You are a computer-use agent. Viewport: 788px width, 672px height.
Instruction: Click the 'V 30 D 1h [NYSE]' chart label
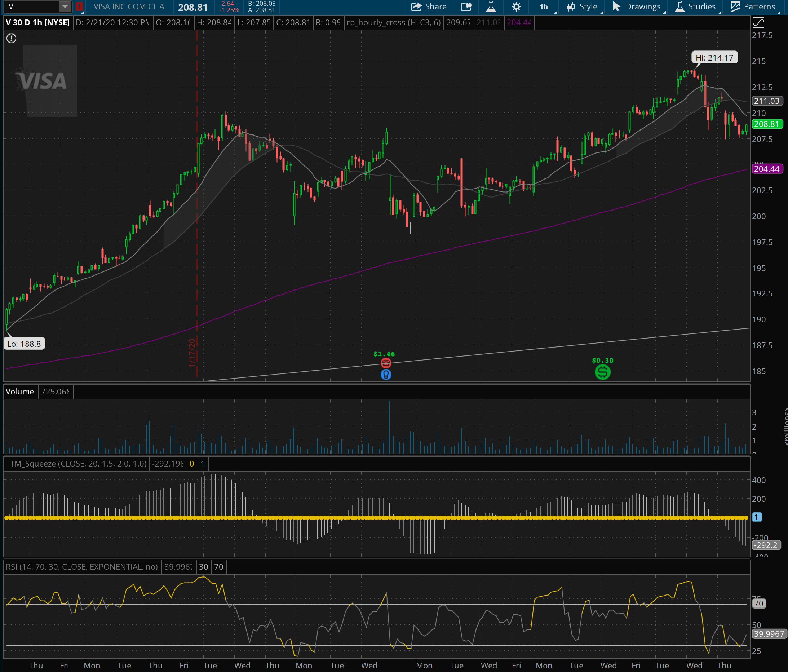coord(37,22)
